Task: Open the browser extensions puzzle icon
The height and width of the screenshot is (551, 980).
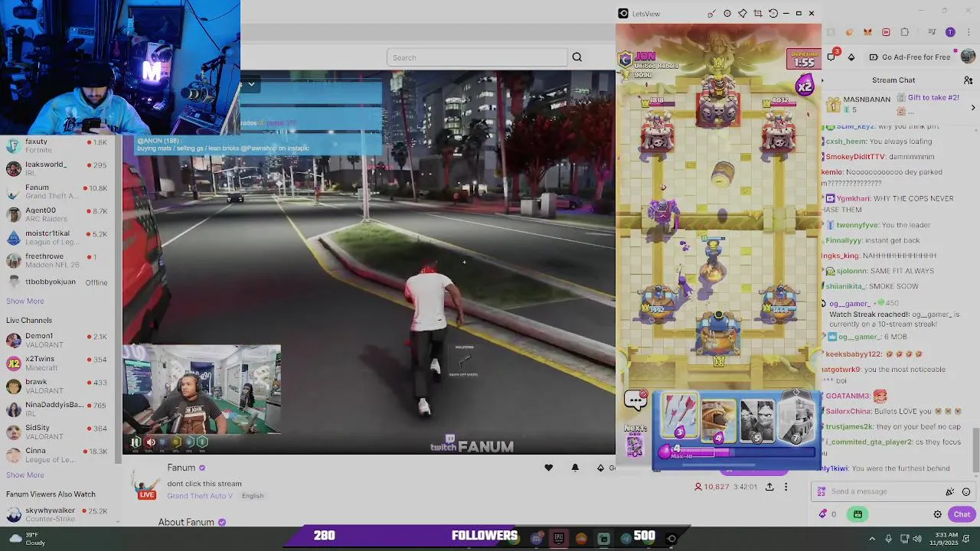Action: (x=904, y=32)
